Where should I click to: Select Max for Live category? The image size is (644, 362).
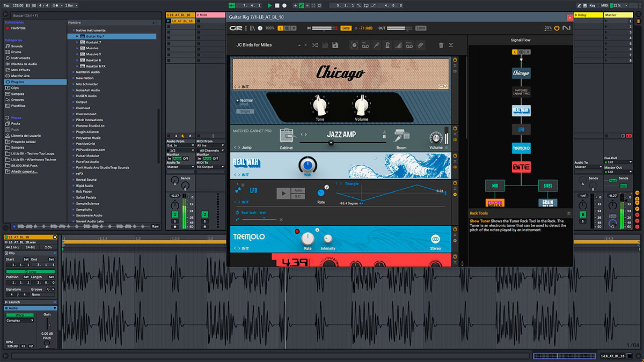[20, 76]
